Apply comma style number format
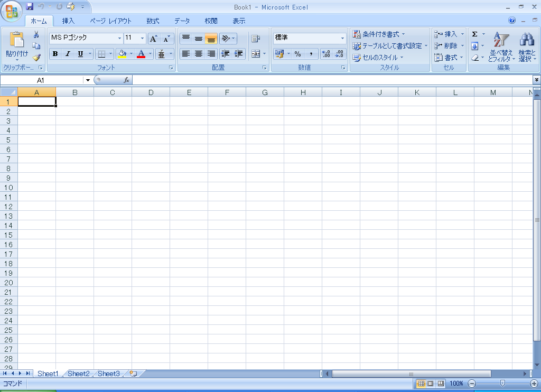The width and height of the screenshot is (541, 392). (x=311, y=54)
